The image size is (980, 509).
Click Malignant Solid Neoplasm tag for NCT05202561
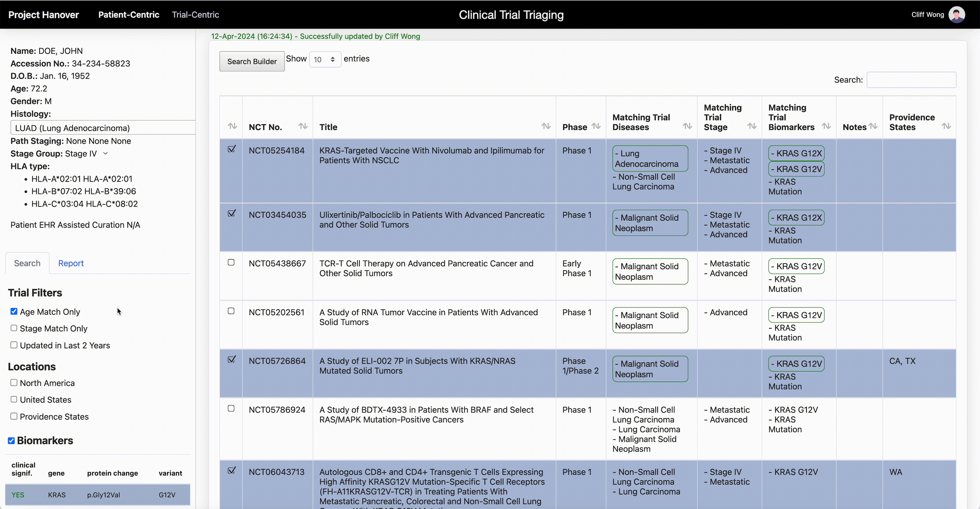650,320
